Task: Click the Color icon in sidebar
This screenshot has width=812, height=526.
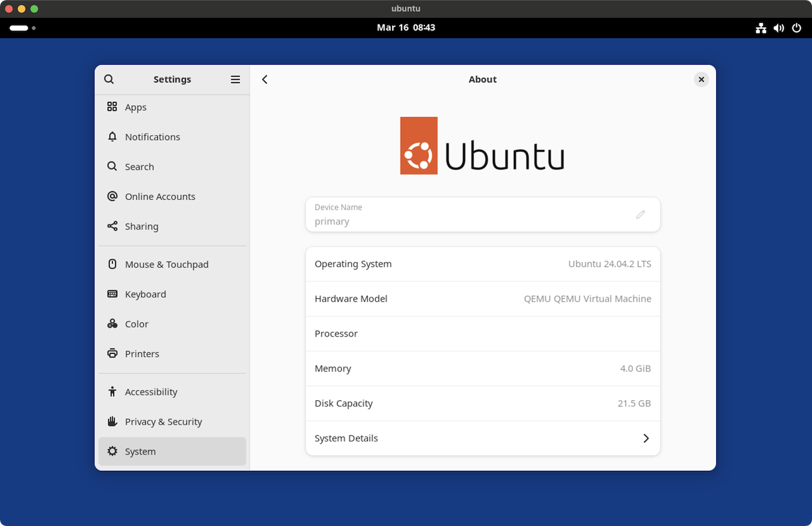Action: point(112,324)
